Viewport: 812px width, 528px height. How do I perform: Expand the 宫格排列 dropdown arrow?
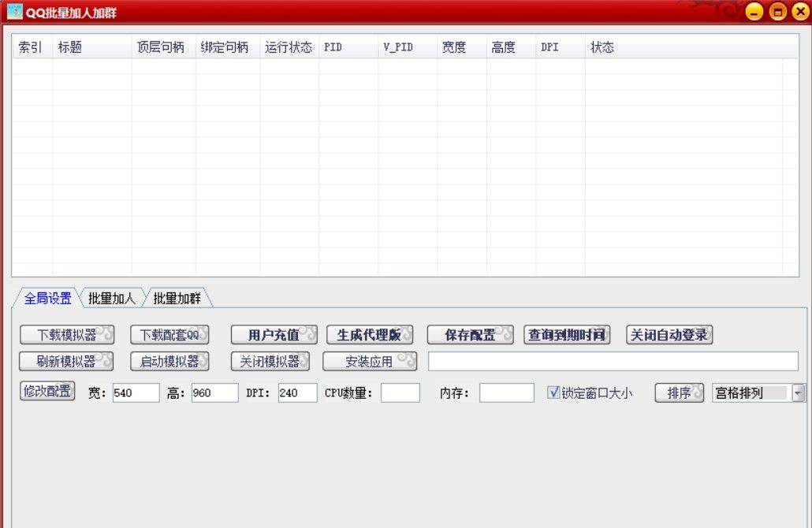798,392
